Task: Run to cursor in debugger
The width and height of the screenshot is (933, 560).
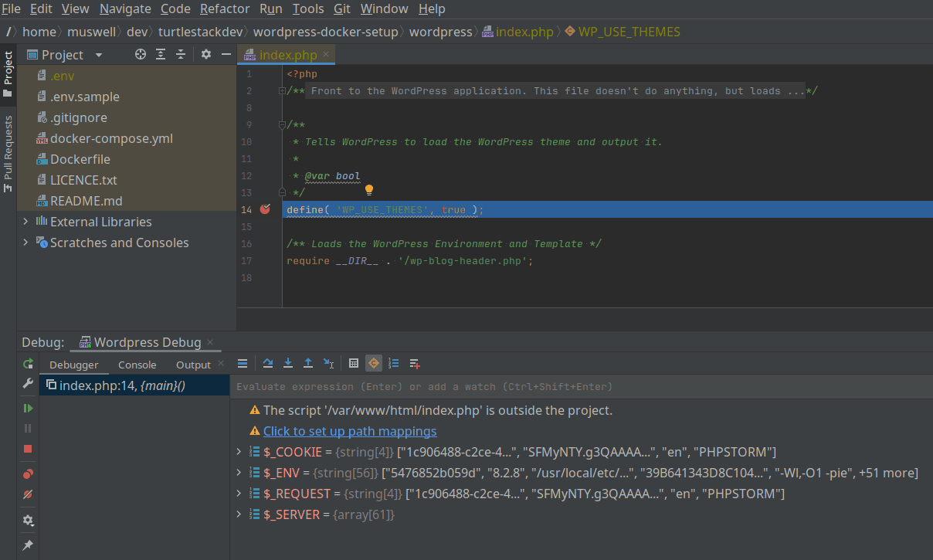Action: click(328, 363)
